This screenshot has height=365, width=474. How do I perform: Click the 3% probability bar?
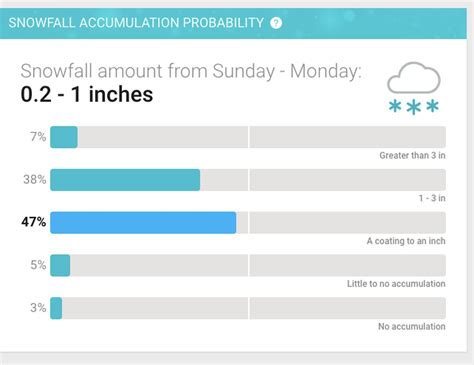[56, 308]
